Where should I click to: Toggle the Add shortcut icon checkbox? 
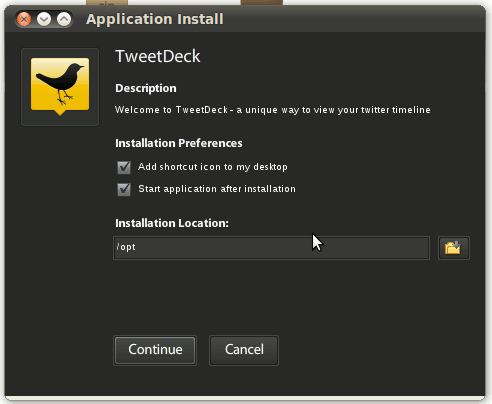click(x=124, y=167)
